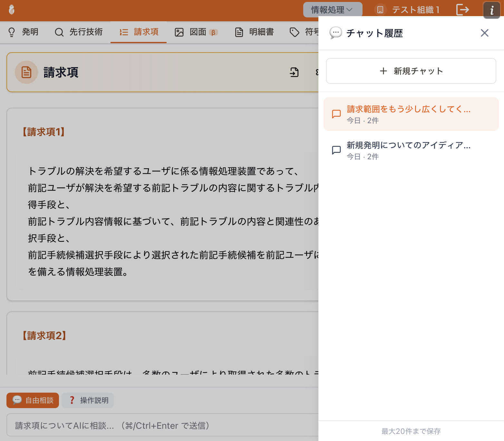Switch to 操作説明 mode
This screenshot has width=504, height=441.
click(88, 400)
